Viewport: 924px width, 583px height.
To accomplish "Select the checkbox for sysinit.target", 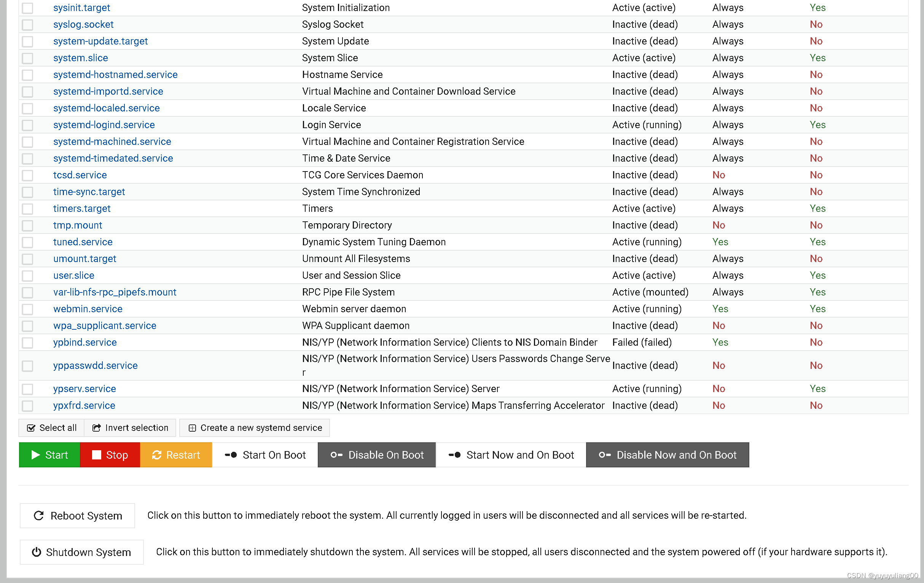I will pyautogui.click(x=27, y=8).
